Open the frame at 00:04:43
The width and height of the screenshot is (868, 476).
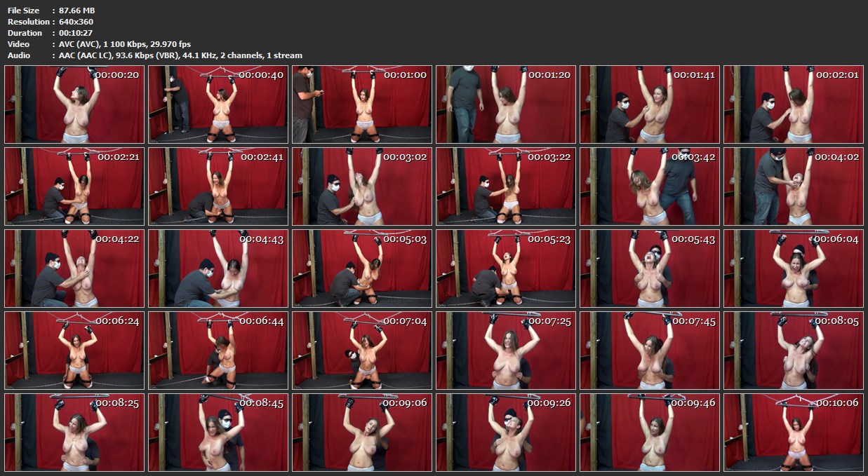click(x=218, y=268)
